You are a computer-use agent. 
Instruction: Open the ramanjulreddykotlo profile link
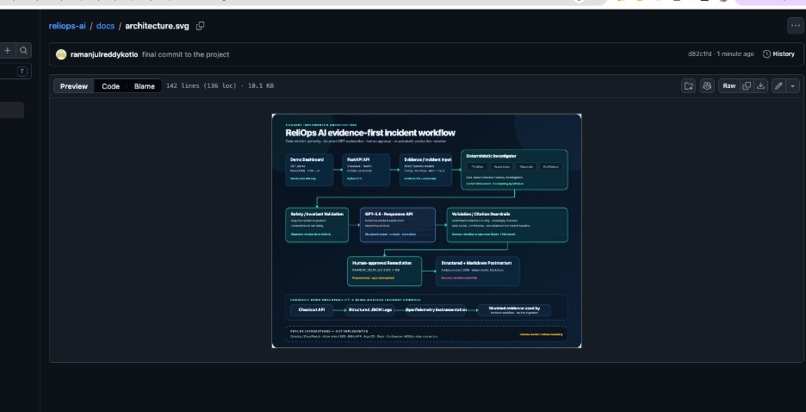[104, 54]
